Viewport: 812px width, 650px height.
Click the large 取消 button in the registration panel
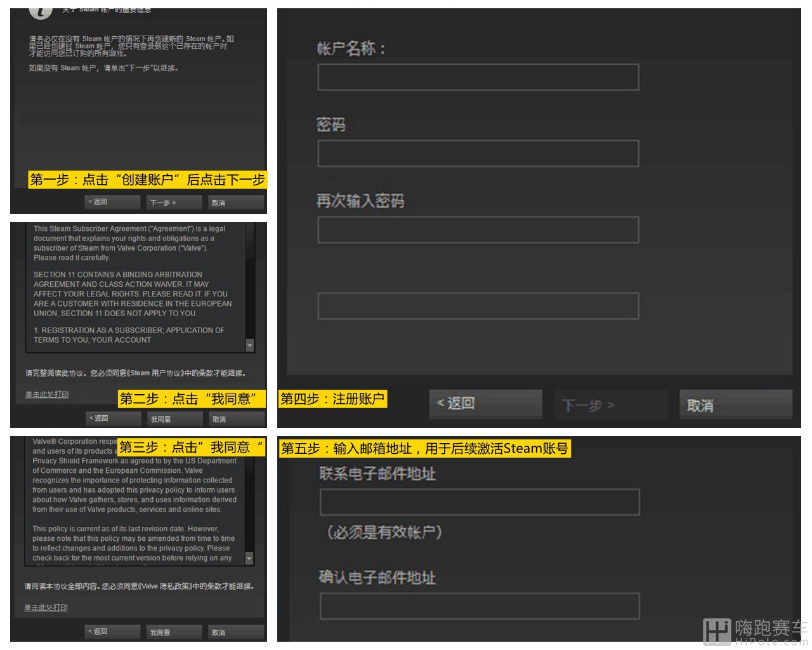point(736,404)
